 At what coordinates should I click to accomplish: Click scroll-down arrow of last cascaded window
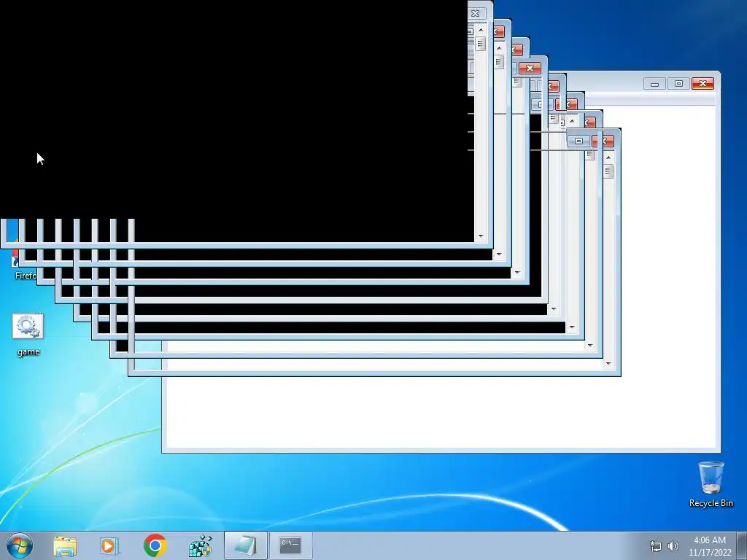(608, 364)
